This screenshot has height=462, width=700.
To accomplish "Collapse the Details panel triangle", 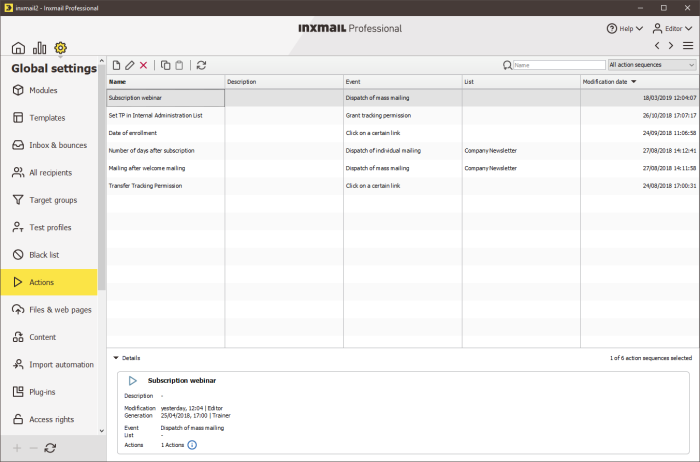I will pyautogui.click(x=116, y=358).
